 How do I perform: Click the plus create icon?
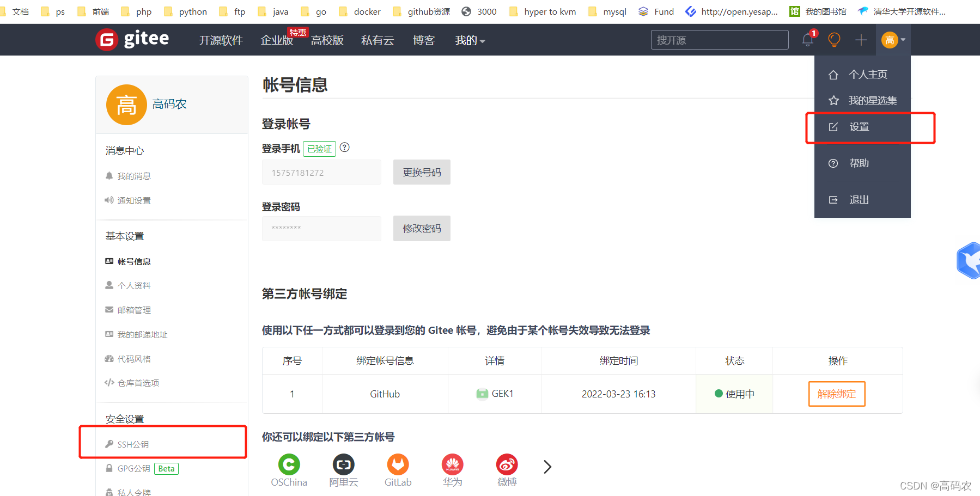[x=861, y=40]
